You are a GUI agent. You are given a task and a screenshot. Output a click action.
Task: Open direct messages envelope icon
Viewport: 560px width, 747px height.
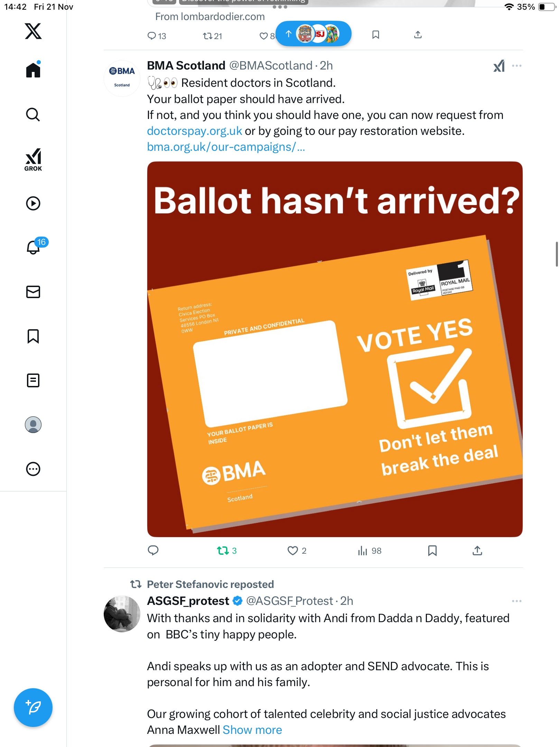coord(33,292)
